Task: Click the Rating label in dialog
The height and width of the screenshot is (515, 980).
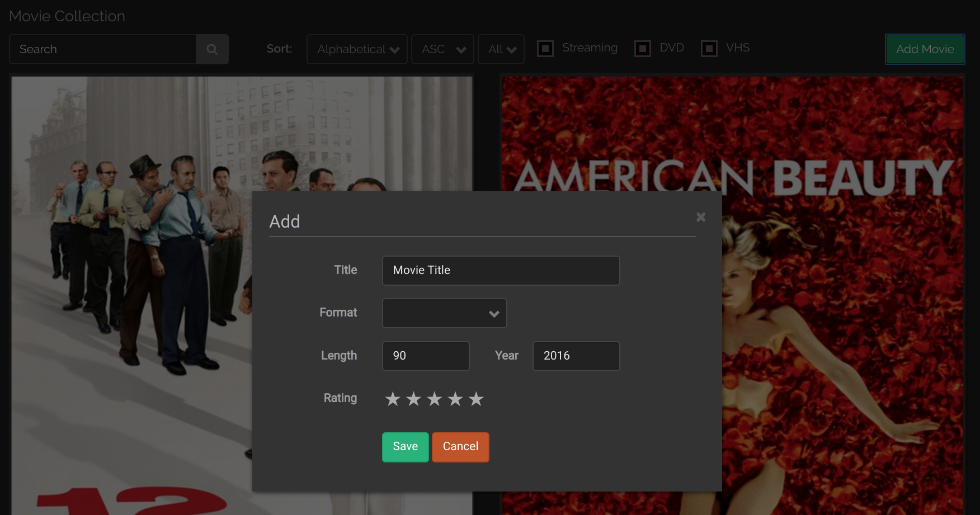Action: tap(340, 398)
